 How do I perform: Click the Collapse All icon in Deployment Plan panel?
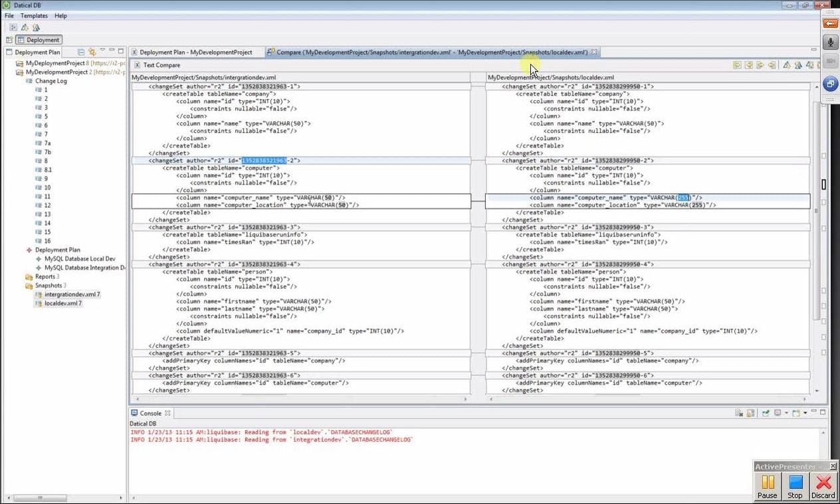[81, 52]
